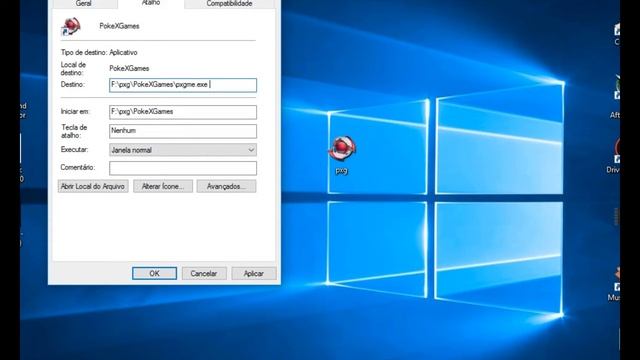The height and width of the screenshot is (360, 640).
Task: Confirm with the OK button
Action: [154, 273]
